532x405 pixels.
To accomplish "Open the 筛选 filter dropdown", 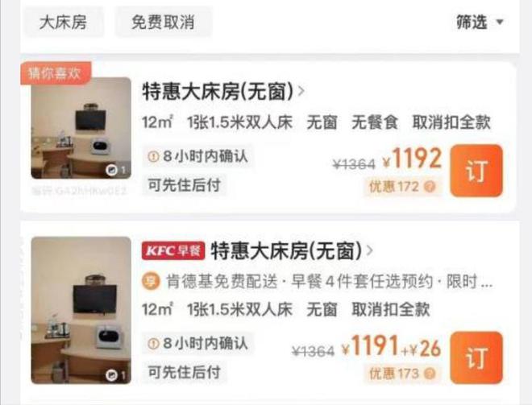I will point(480,23).
